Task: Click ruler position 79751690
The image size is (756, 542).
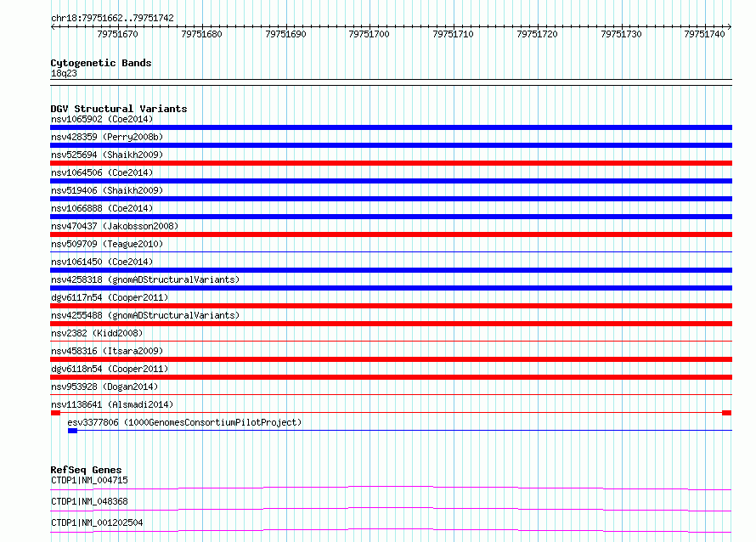Action: [285, 34]
